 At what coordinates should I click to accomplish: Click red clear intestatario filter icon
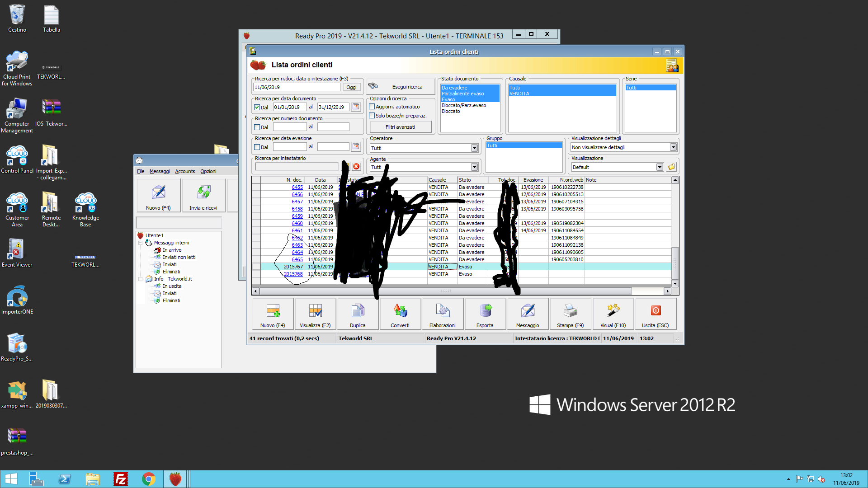click(x=356, y=167)
